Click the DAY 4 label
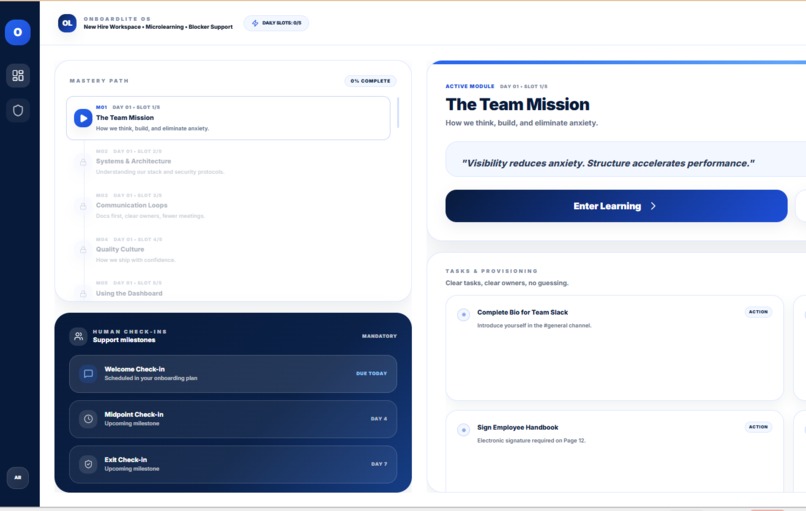This screenshot has width=806, height=511. [x=379, y=419]
